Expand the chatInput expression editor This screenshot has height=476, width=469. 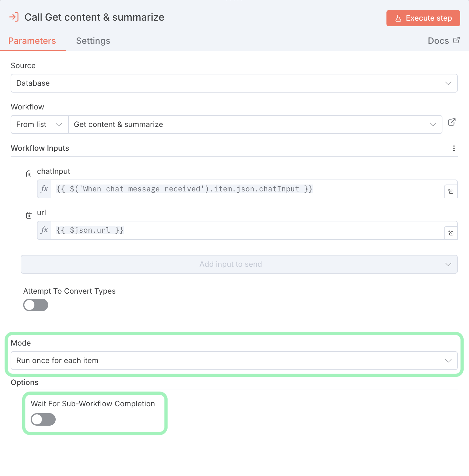(451, 191)
